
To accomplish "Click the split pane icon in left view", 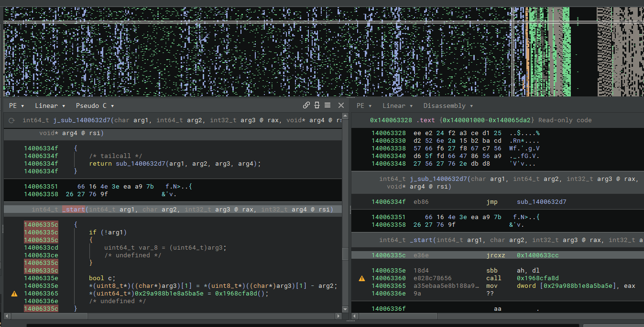I will coord(317,105).
